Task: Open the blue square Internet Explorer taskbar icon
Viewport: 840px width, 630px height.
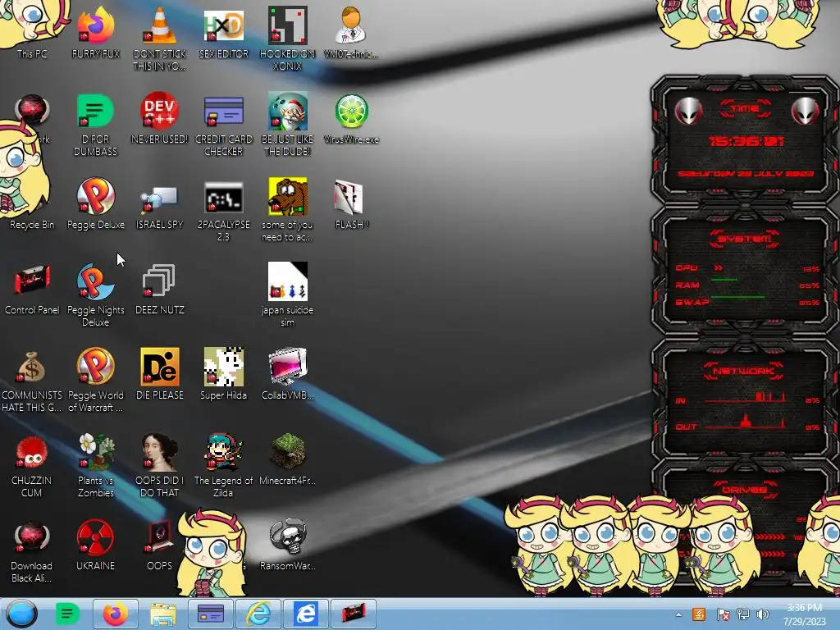Action: (x=306, y=614)
